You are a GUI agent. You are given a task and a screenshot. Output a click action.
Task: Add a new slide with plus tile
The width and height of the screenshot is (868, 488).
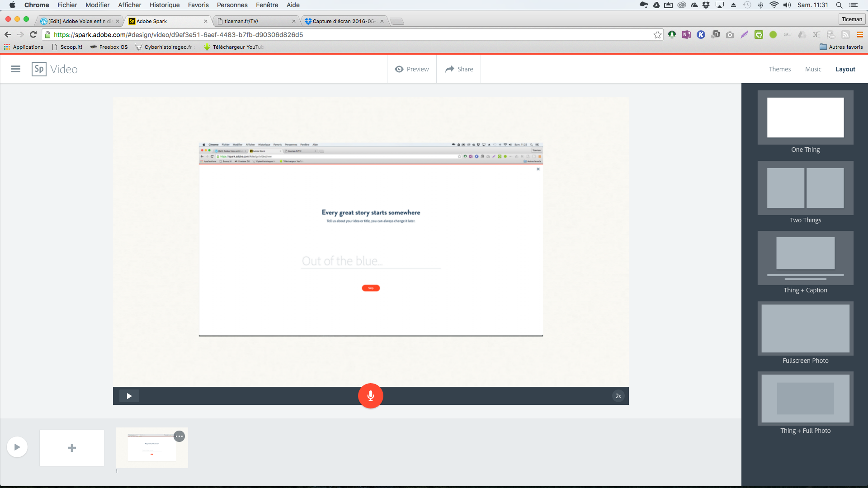(x=72, y=448)
